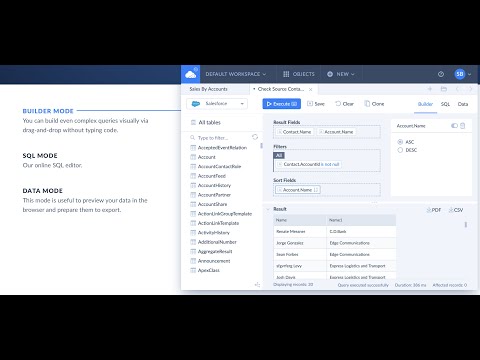Image resolution: width=480 pixels, height=360 pixels.
Task: Click the icon at sidebar bottom corner
Action: coord(257,285)
